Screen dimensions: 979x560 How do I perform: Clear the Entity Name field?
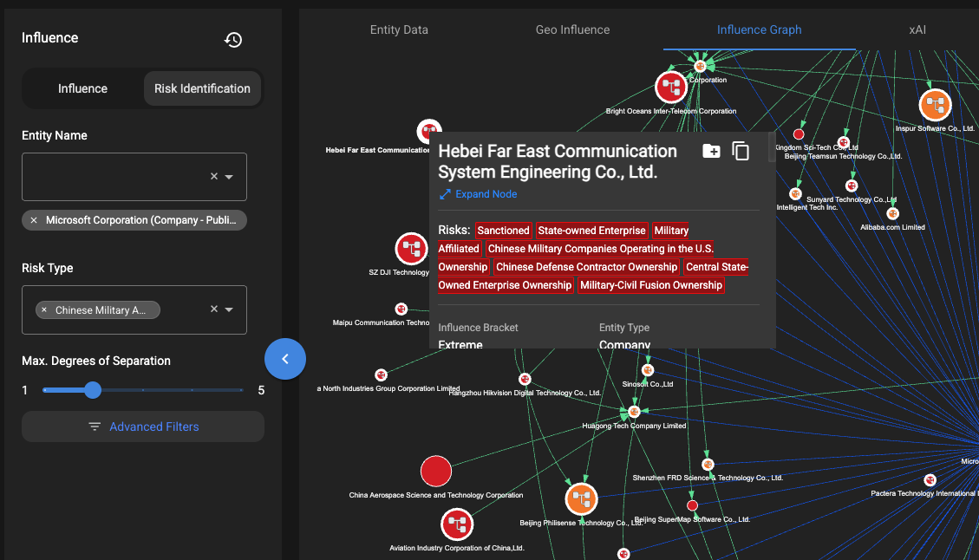tap(214, 177)
